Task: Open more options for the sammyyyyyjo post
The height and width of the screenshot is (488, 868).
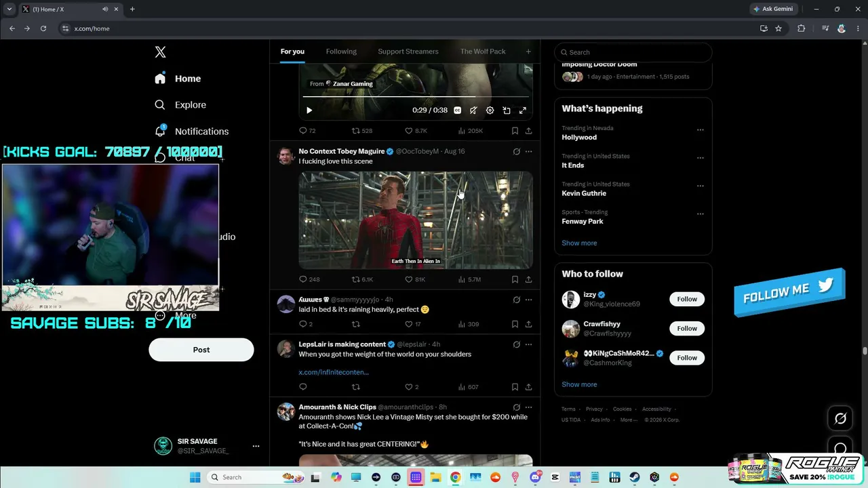Action: pos(528,300)
